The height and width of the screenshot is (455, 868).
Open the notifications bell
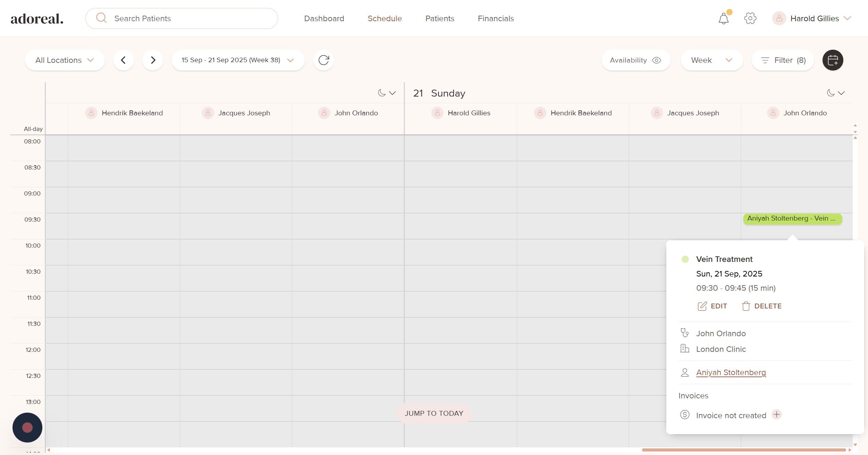724,18
